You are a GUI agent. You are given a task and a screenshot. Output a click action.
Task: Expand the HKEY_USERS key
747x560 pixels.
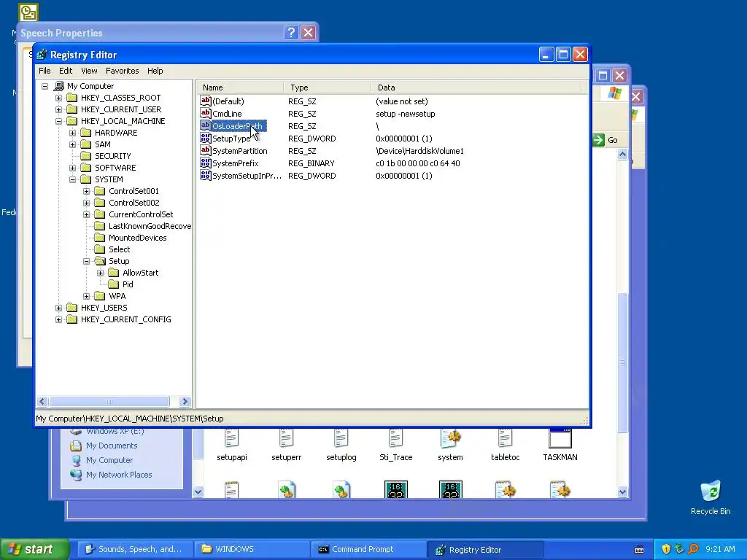tap(58, 308)
